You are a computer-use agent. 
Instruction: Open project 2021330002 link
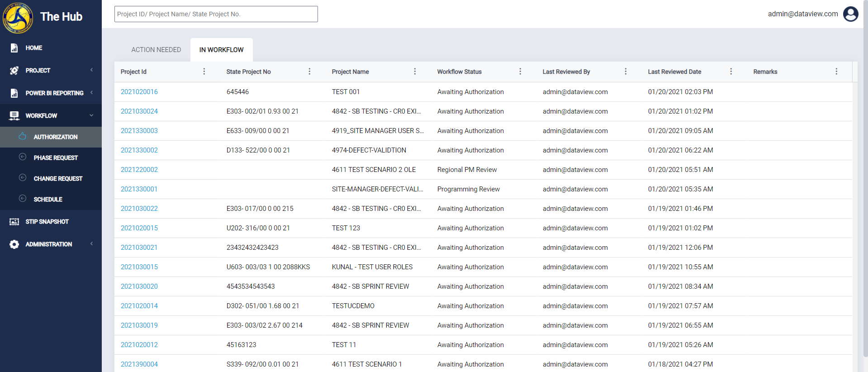point(139,150)
